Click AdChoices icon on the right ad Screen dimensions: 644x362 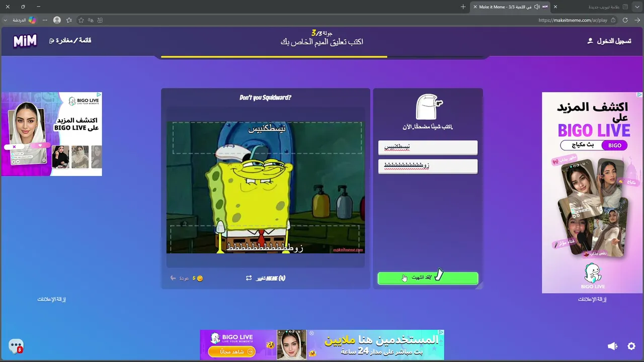(639, 95)
